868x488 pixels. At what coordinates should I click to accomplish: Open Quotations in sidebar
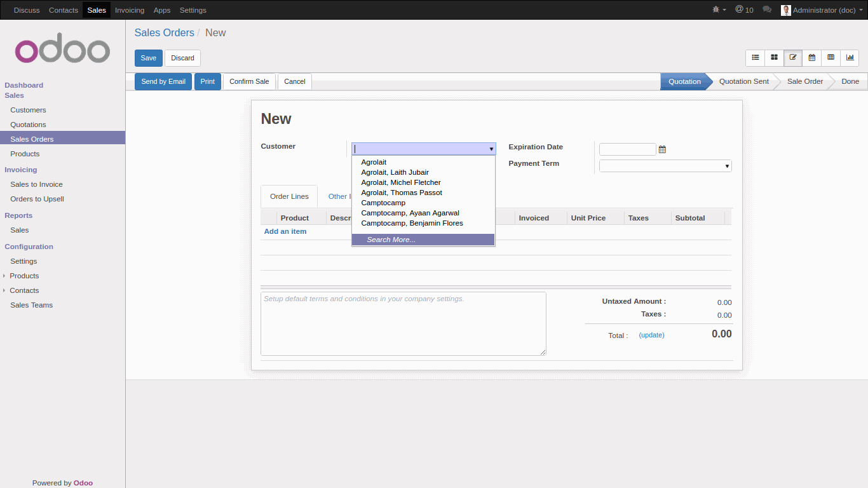point(28,125)
